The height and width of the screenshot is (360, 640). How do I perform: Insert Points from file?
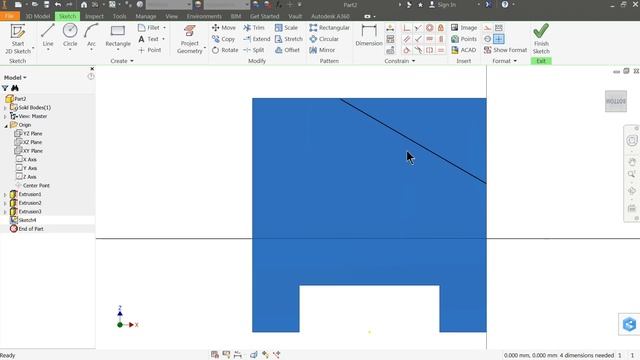[464, 39]
